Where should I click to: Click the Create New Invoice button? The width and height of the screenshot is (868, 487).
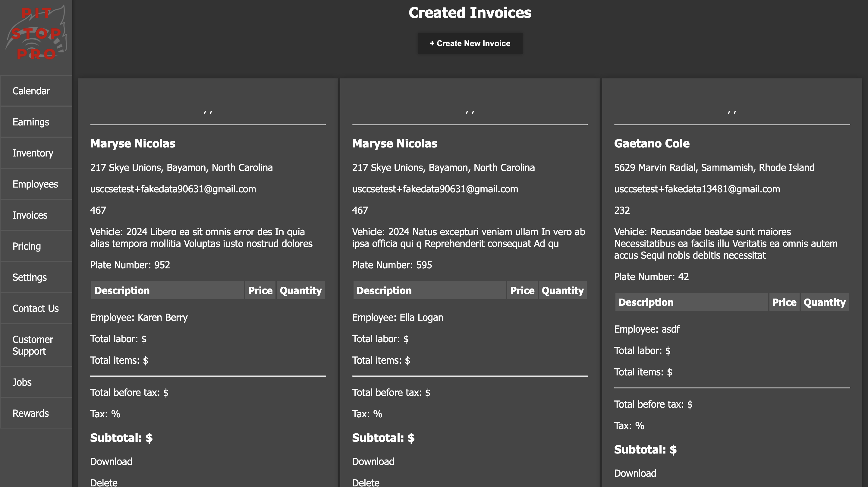(x=470, y=43)
